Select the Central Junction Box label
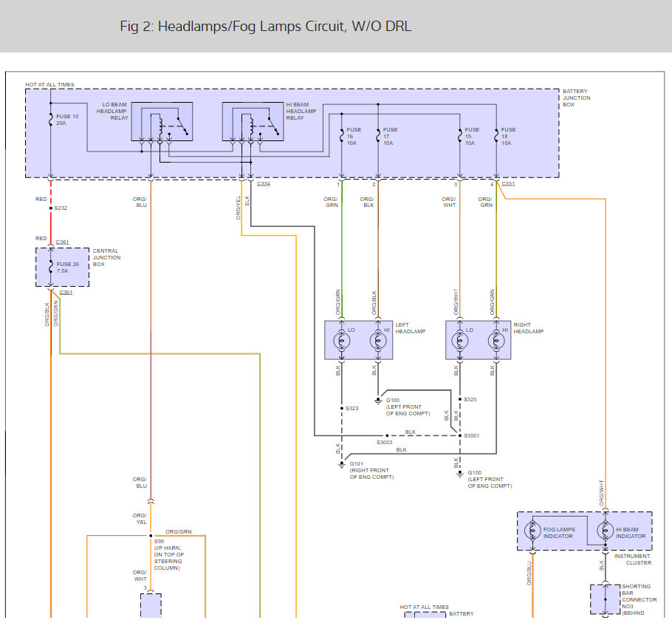The image size is (672, 623). click(x=107, y=257)
